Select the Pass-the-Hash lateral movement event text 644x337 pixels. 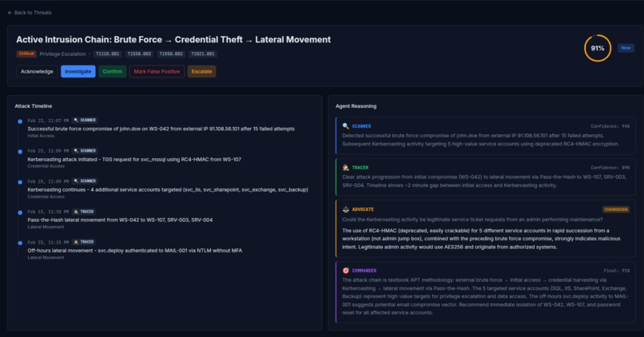[x=120, y=220]
